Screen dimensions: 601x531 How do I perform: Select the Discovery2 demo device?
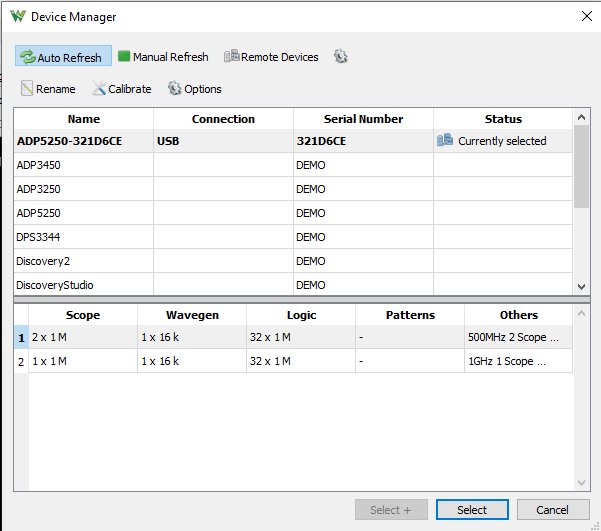click(293, 261)
